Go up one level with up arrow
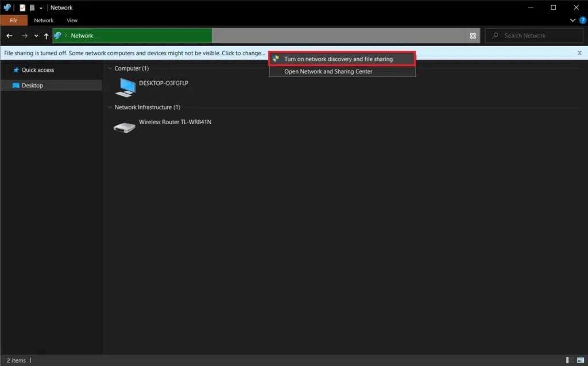Viewport: 588px width, 366px height. click(46, 36)
